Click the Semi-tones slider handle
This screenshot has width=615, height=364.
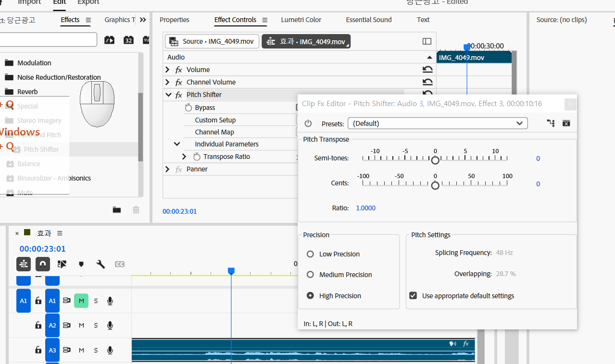tap(435, 160)
